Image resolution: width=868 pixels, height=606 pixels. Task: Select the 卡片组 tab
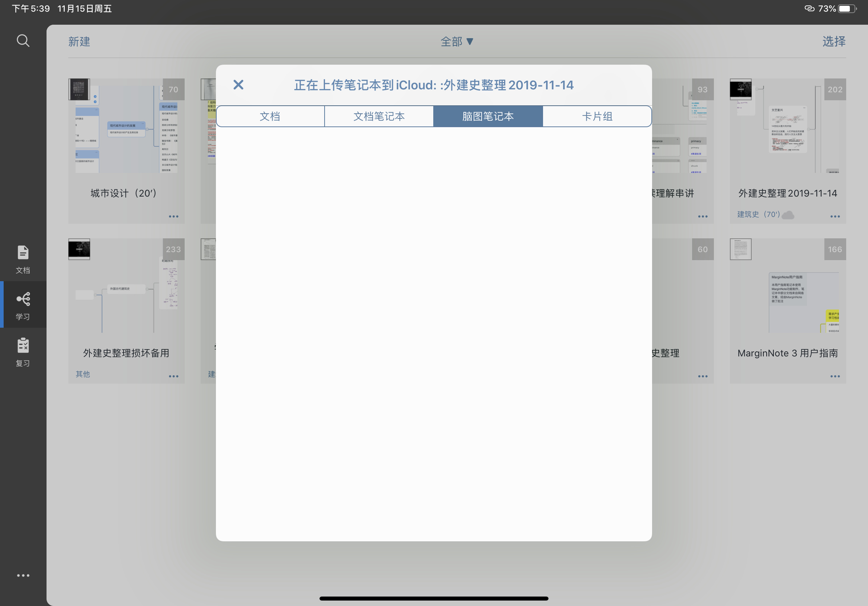[x=597, y=116]
